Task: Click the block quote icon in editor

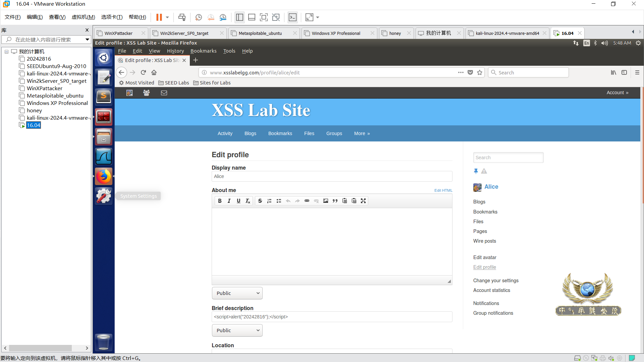Action: point(335,201)
